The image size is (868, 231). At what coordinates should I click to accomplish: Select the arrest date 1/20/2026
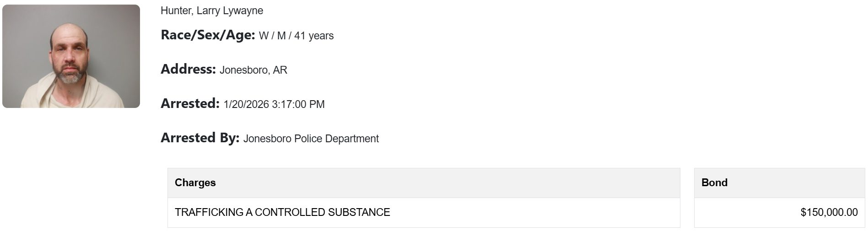click(246, 104)
